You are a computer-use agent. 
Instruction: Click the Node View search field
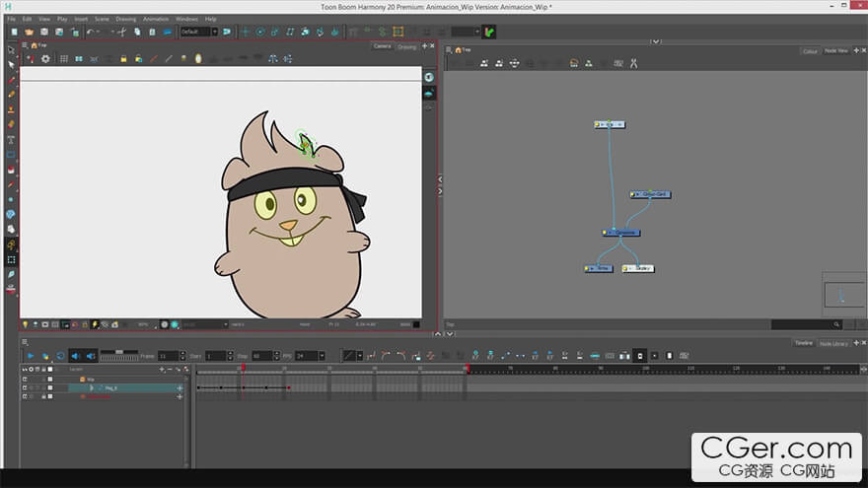[x=807, y=324]
